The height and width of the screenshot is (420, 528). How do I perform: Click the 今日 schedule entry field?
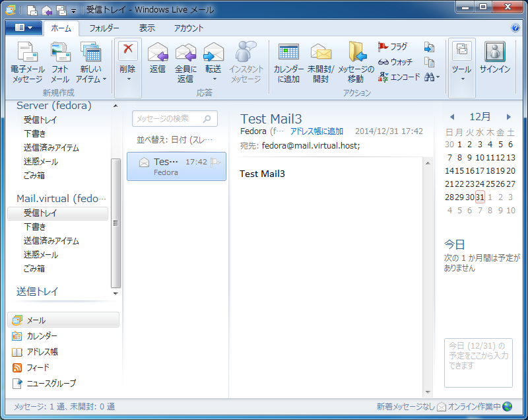pyautogui.click(x=478, y=363)
